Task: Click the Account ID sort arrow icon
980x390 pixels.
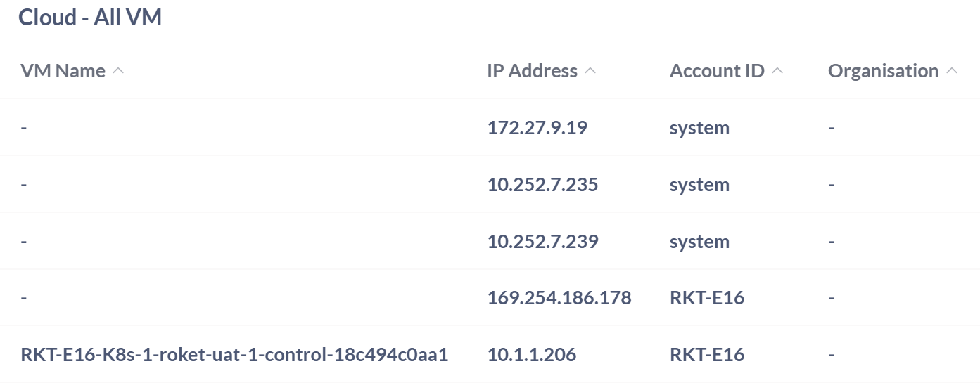Action: [x=777, y=71]
